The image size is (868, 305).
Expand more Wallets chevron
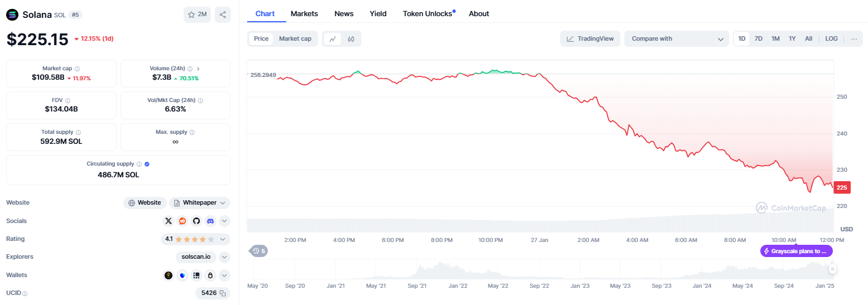point(224,275)
